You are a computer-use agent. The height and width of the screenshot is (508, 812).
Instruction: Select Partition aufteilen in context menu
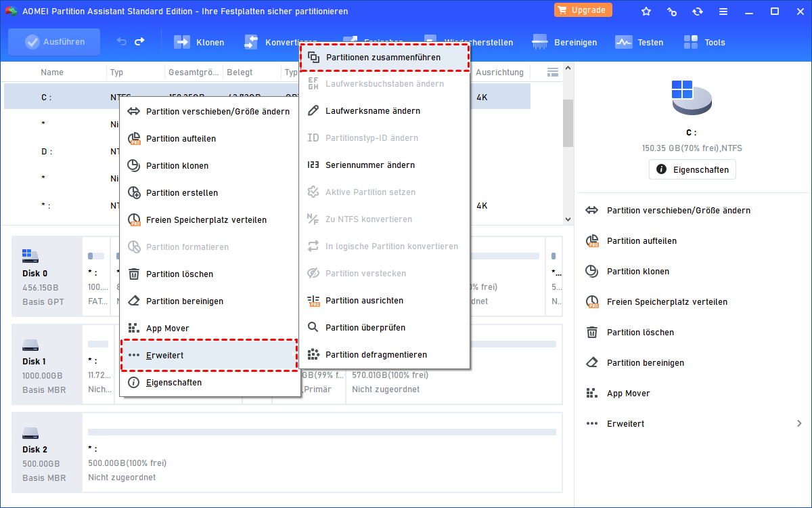point(210,139)
